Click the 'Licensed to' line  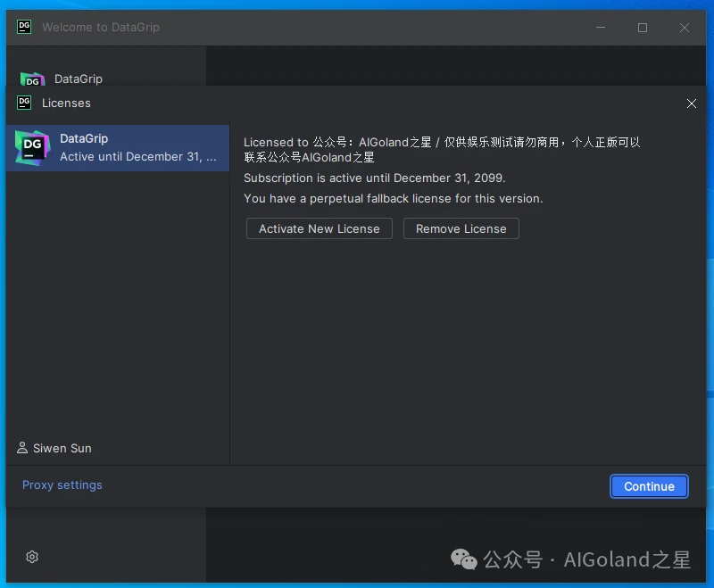pyautogui.click(x=442, y=142)
